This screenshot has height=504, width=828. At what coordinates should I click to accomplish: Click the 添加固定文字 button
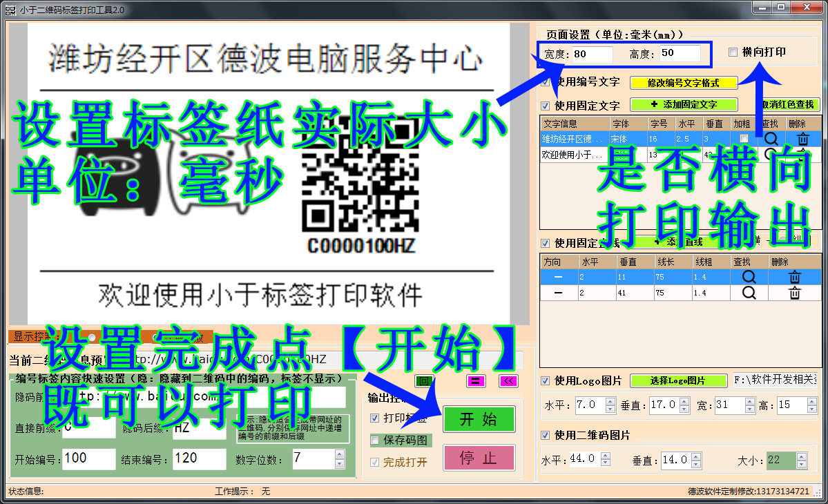click(x=683, y=104)
